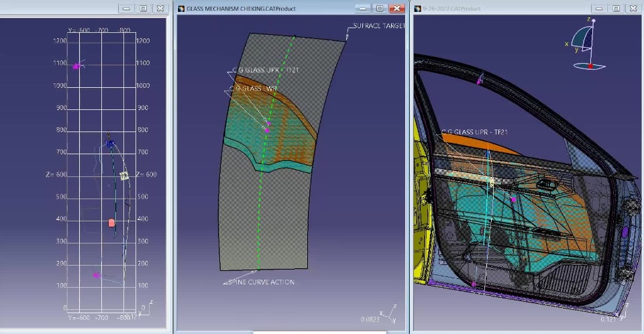Pick the magenta point near the 1100 gridline
The width and height of the screenshot is (644, 334).
pos(76,66)
